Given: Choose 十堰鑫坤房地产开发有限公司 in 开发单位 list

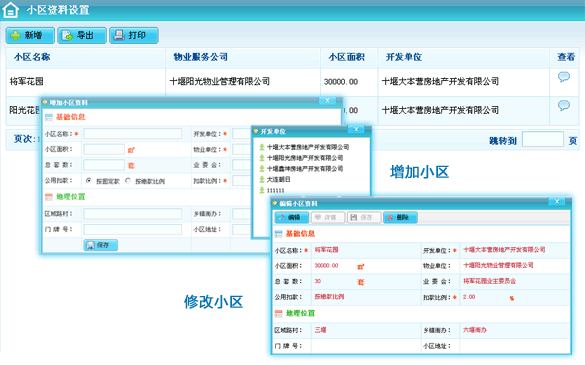Looking at the screenshot, I should (x=305, y=169).
